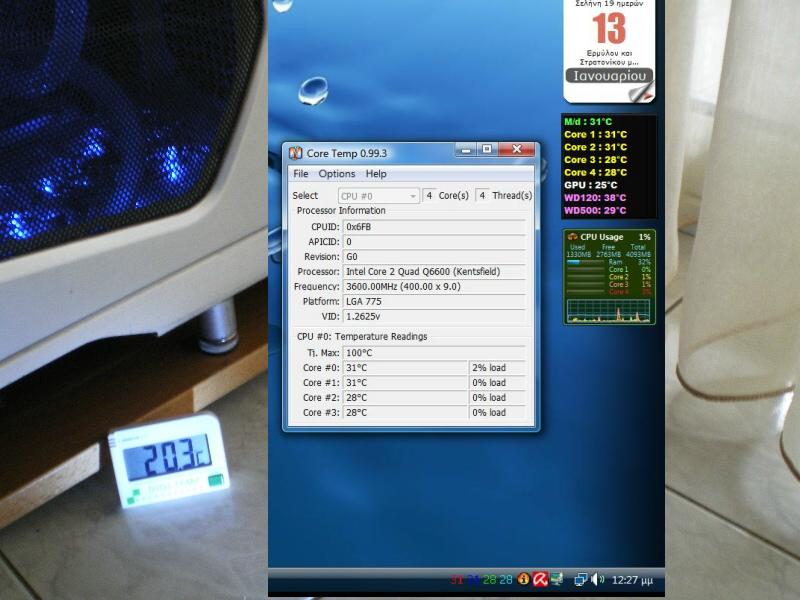Image resolution: width=800 pixels, height=600 pixels.
Task: Click the Core #0 2% load cell
Action: [x=497, y=368]
